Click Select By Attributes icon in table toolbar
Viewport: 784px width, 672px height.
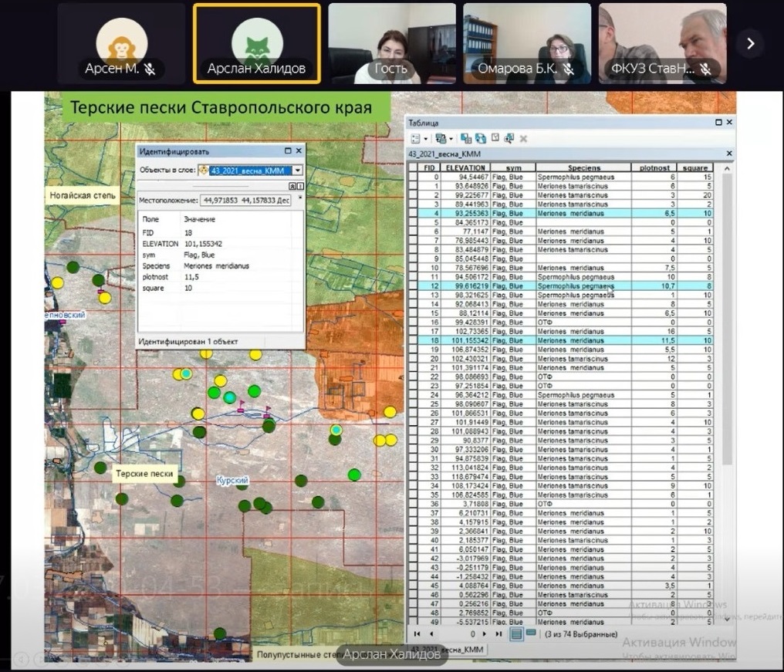(466, 139)
